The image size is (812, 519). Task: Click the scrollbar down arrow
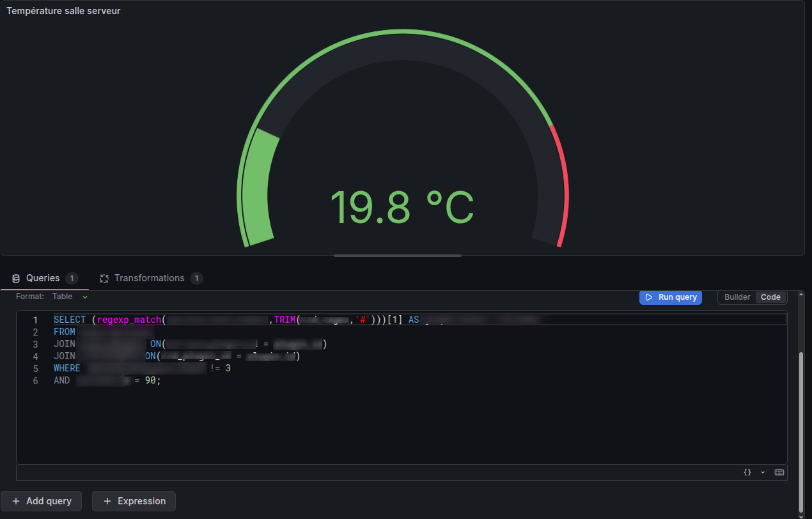pos(801,516)
